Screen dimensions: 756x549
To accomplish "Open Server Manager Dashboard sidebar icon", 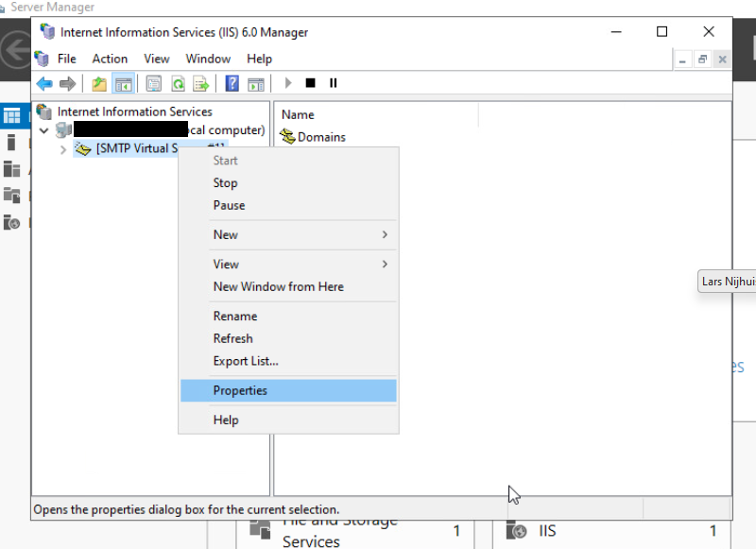I will point(11,115).
